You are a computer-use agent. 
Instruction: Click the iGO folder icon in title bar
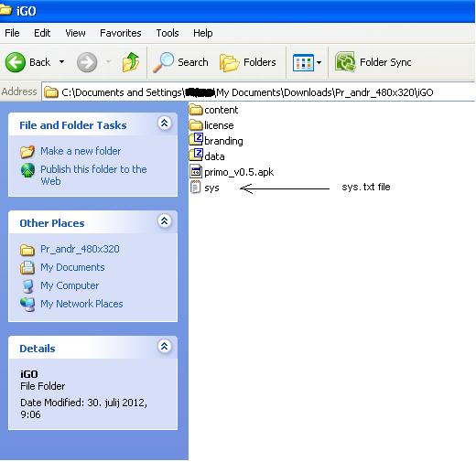(5, 10)
